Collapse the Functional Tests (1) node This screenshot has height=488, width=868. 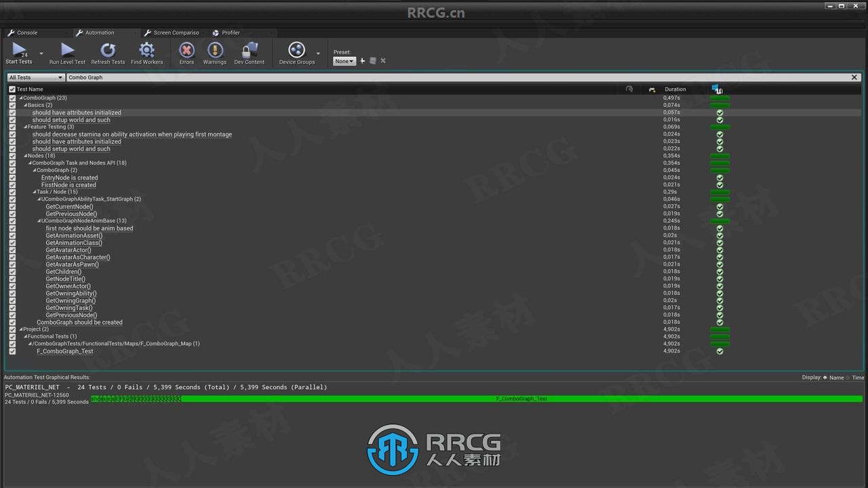click(26, 336)
